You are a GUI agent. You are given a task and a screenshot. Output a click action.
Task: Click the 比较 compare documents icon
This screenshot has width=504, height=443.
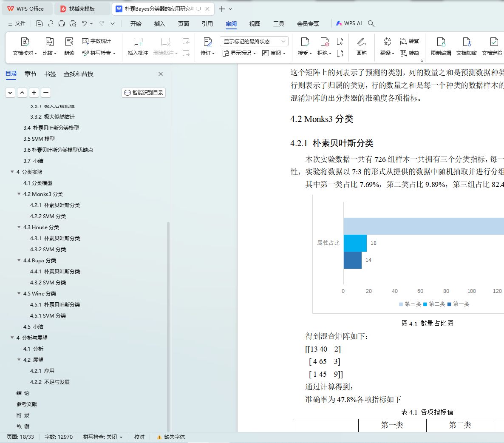49,42
